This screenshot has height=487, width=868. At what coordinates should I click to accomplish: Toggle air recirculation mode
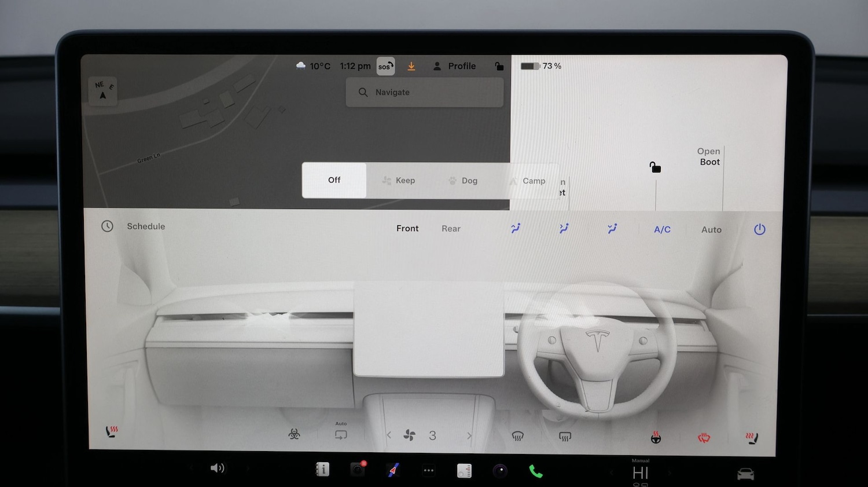341,434
